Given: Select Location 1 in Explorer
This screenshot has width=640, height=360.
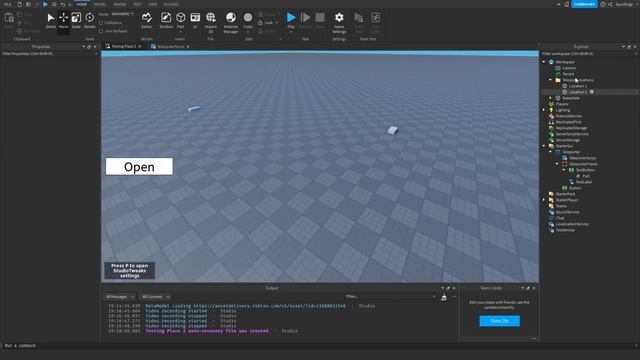Looking at the screenshot, I should coord(578,86).
